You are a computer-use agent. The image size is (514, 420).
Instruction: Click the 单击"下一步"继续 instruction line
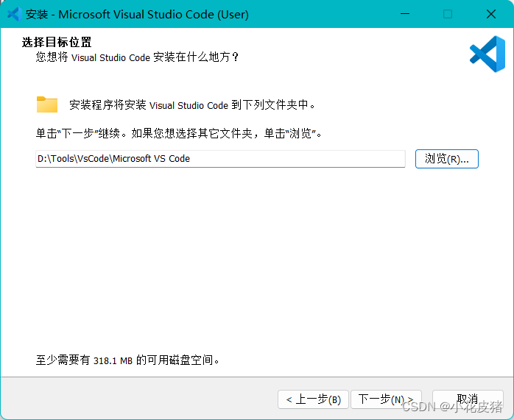(179, 133)
